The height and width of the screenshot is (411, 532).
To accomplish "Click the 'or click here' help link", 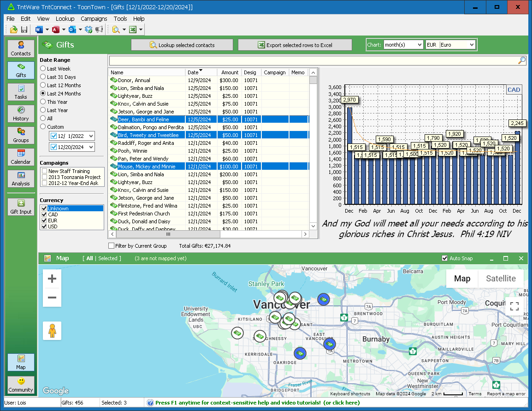I will (x=342, y=403).
